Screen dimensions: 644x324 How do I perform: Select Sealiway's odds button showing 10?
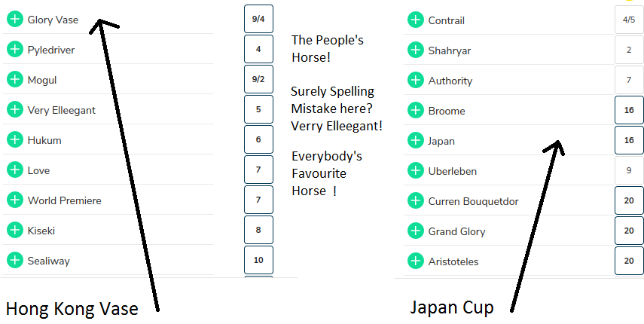(x=258, y=260)
